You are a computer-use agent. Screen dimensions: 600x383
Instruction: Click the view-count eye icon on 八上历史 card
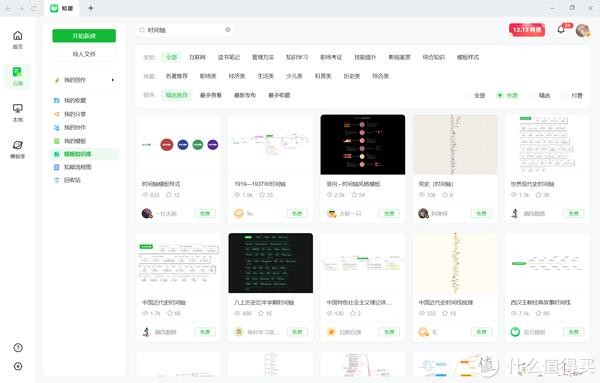(237, 313)
